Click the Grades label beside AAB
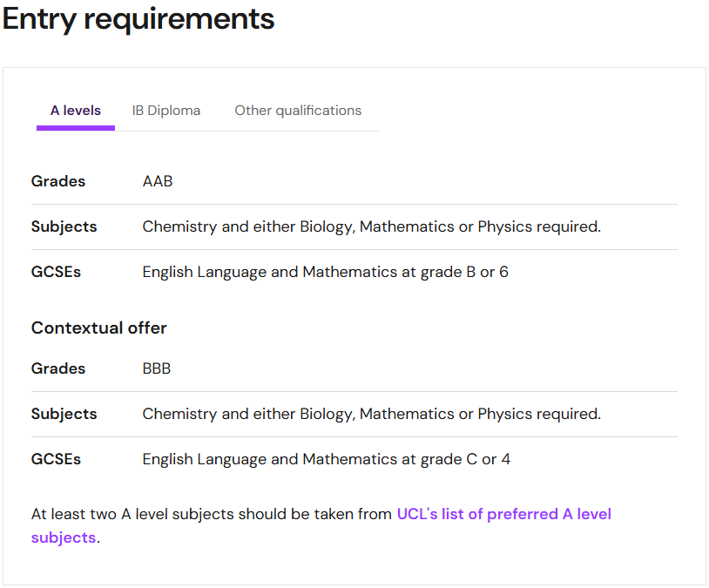 click(58, 181)
